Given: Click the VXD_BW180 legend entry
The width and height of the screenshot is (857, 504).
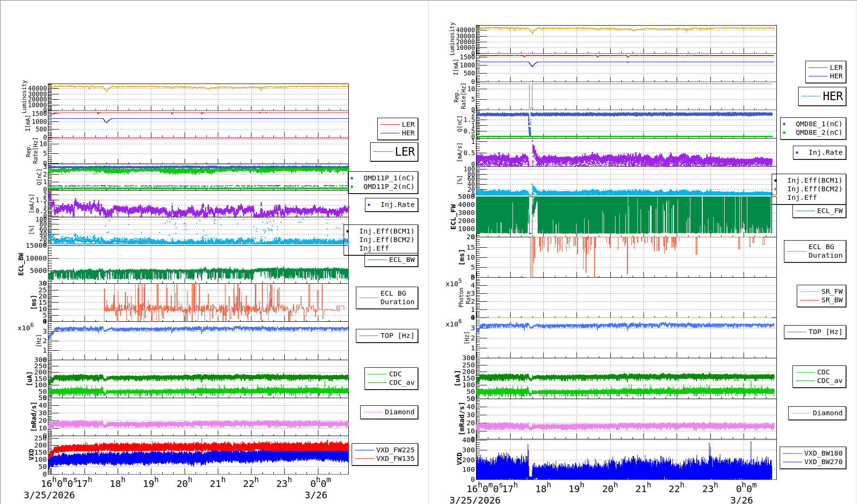Looking at the screenshot, I should pos(823,453).
